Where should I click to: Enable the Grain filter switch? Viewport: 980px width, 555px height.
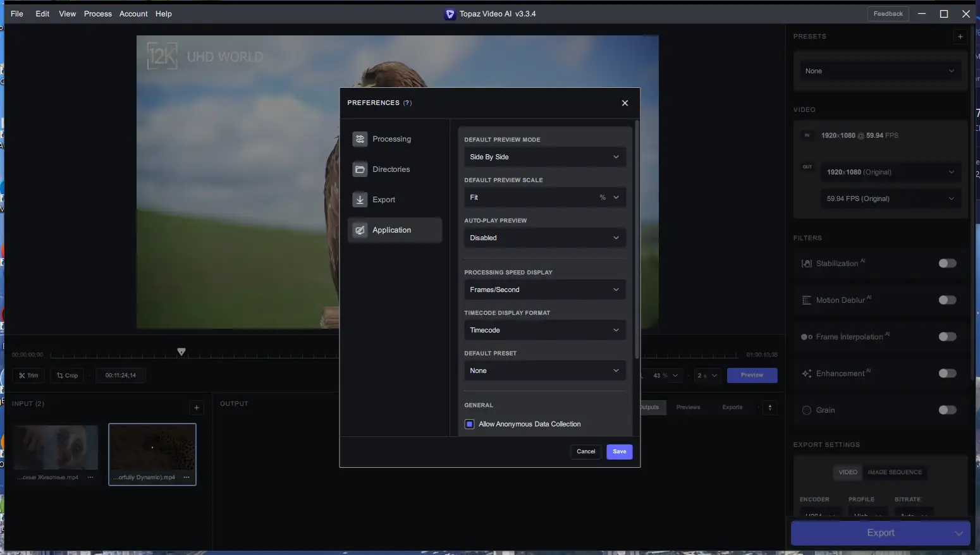947,410
